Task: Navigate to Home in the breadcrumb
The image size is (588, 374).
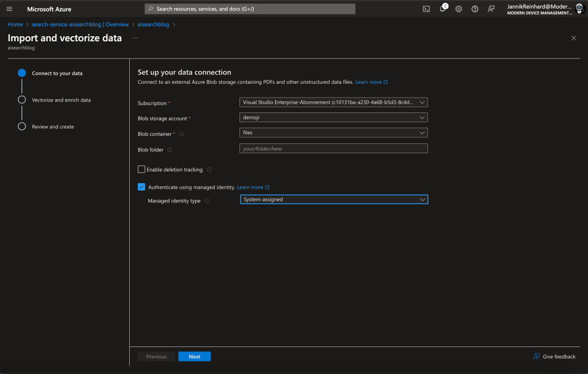Action: 15,25
